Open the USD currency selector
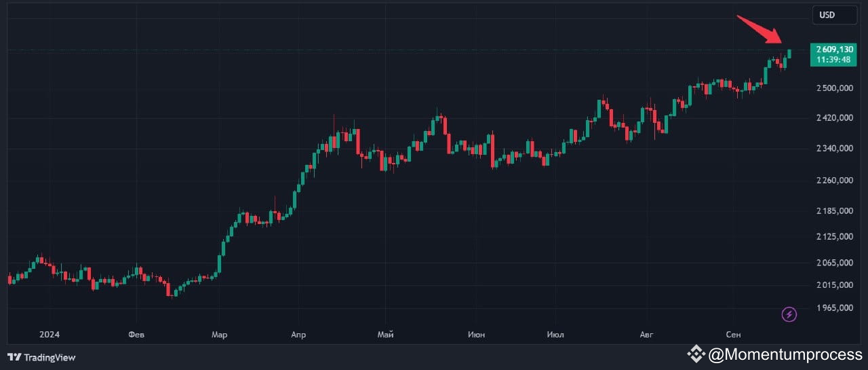Image resolution: width=868 pixels, height=370 pixels. click(x=835, y=15)
